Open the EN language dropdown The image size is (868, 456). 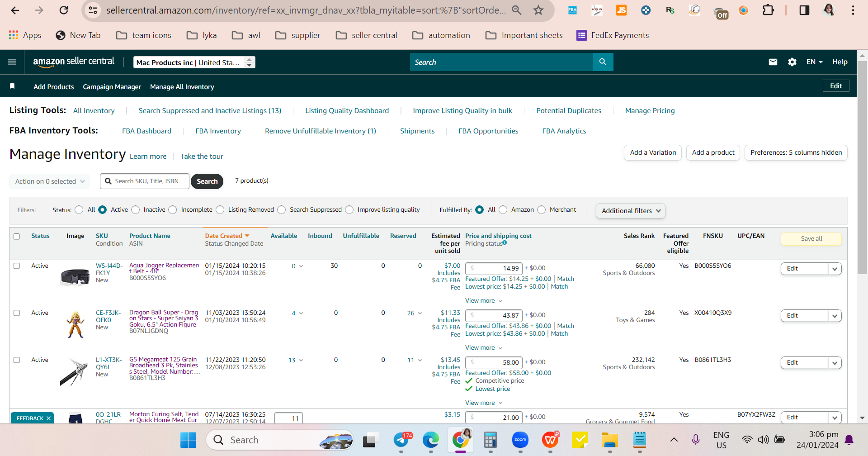[814, 62]
